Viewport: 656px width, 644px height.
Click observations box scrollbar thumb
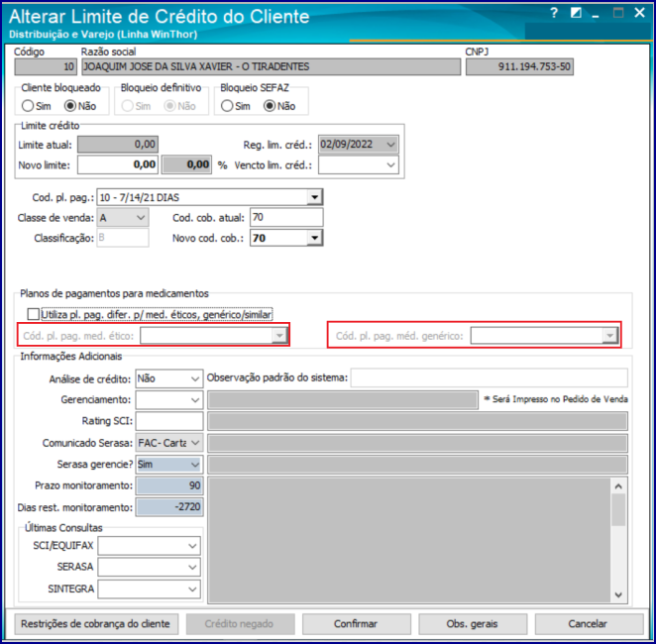[618, 510]
